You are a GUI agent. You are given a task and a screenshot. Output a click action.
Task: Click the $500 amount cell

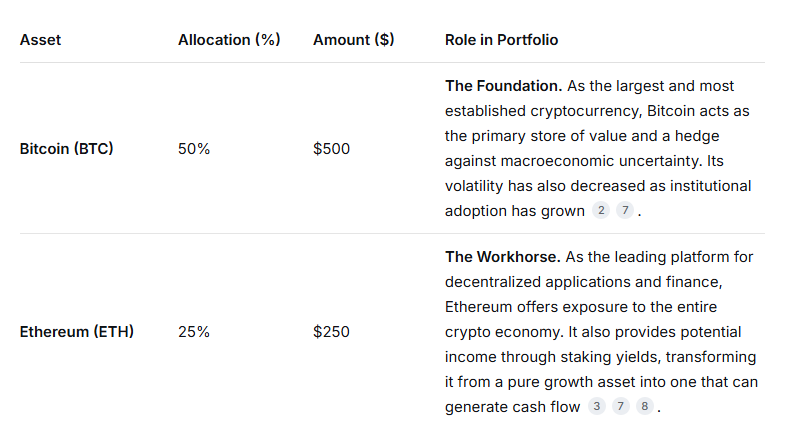[x=331, y=149]
